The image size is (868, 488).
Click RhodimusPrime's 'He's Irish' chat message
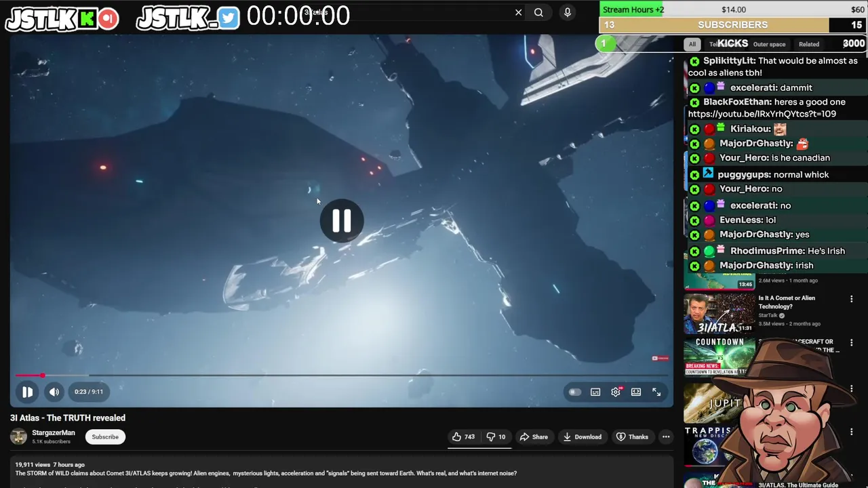pyautogui.click(x=826, y=251)
